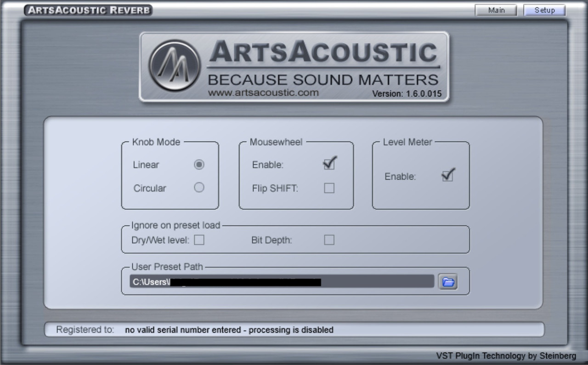588x365 pixels.
Task: Switch to the Main tab
Action: click(x=496, y=10)
